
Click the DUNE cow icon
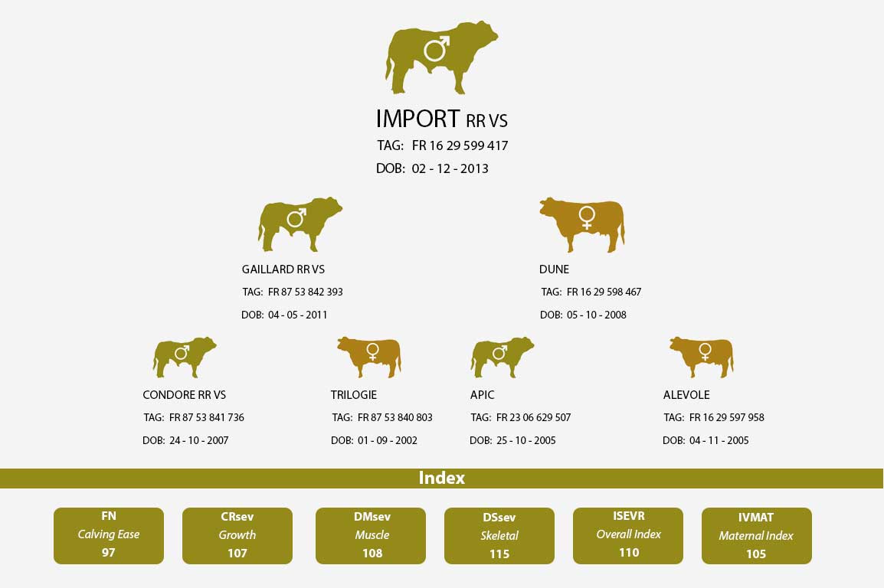pyautogui.click(x=582, y=224)
